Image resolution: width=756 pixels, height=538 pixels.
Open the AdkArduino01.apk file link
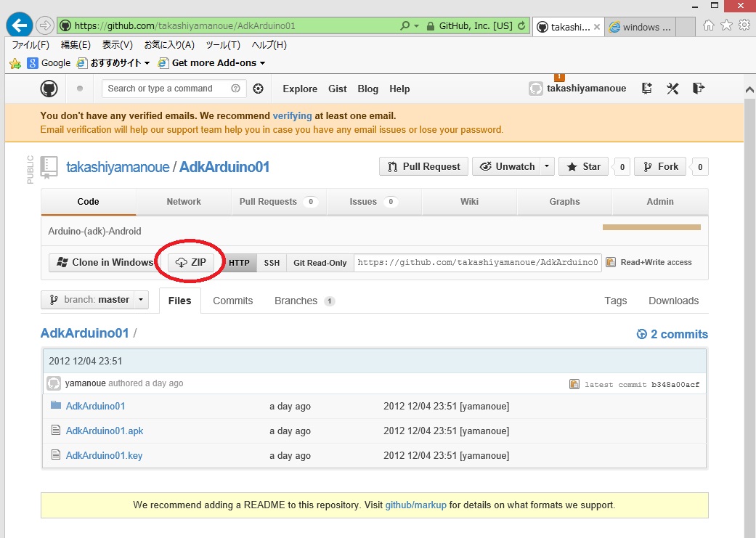[x=105, y=431]
